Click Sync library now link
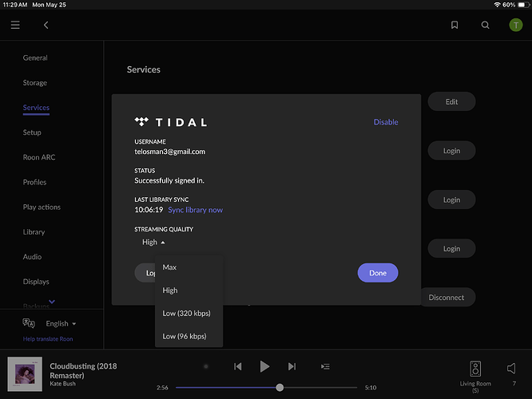The image size is (532, 399). click(x=196, y=210)
